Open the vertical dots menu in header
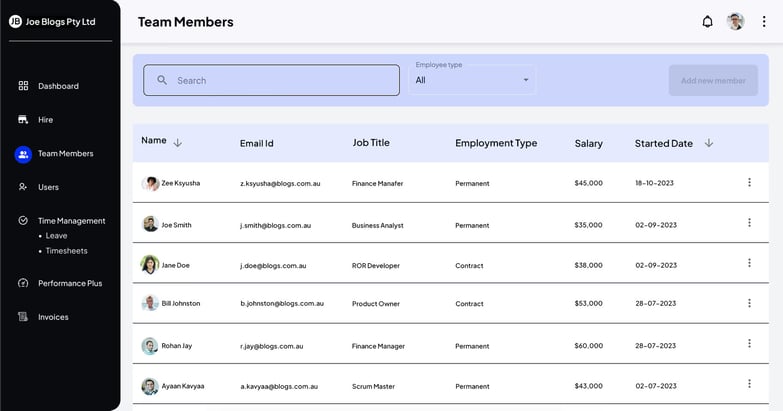 (764, 22)
